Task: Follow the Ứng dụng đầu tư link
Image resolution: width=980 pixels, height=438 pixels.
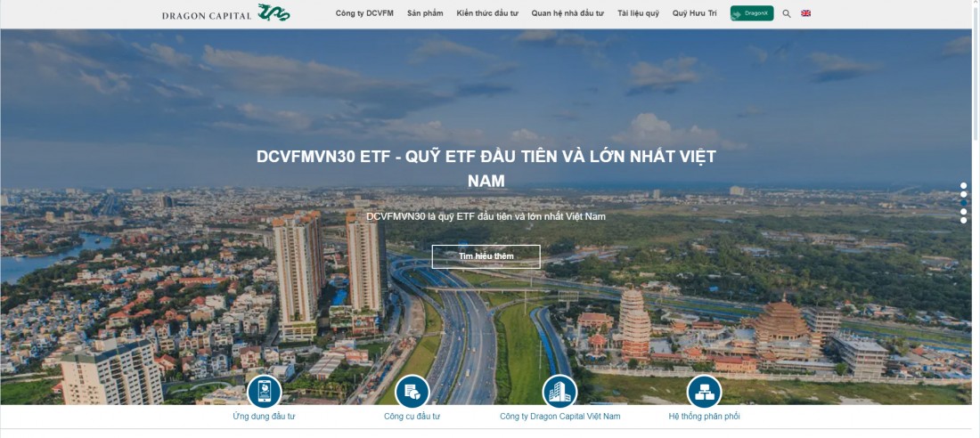Action: click(x=264, y=416)
